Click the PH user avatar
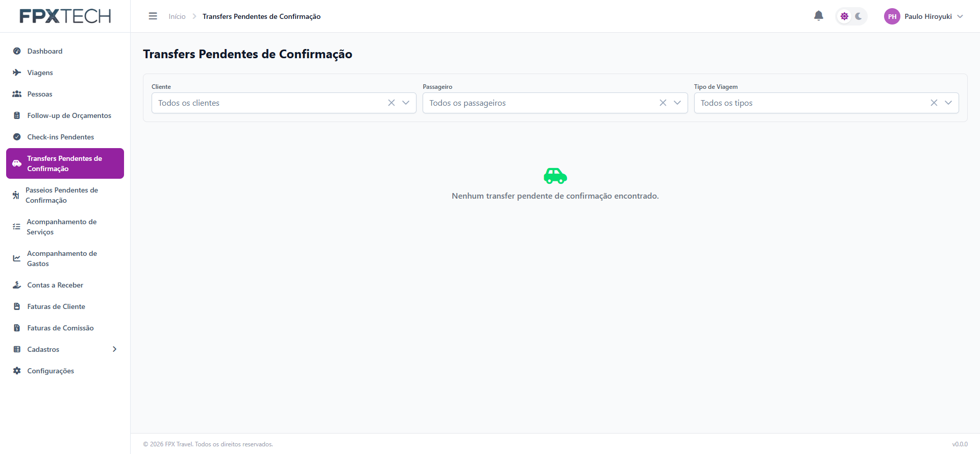Screen dimensions: 980x454 892,16
